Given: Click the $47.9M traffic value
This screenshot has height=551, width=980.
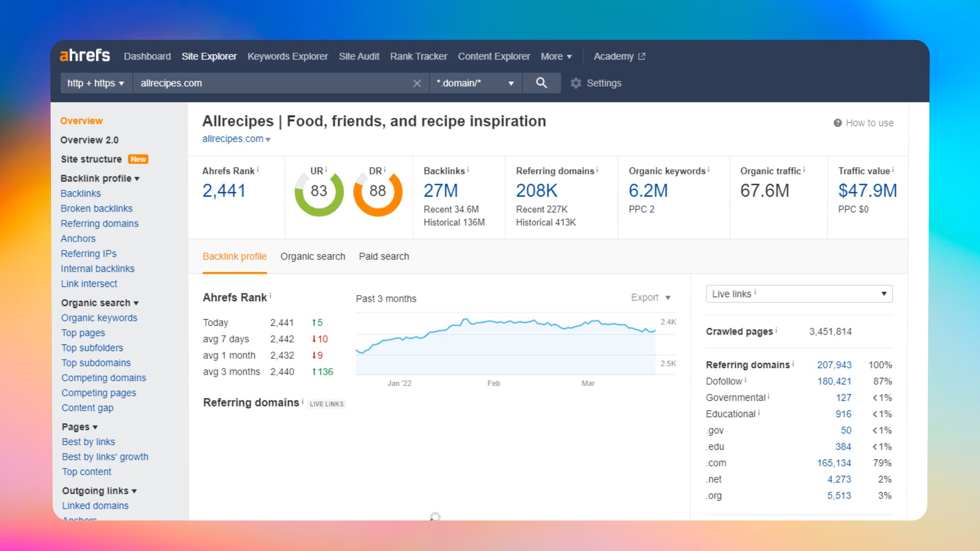Looking at the screenshot, I should 868,191.
